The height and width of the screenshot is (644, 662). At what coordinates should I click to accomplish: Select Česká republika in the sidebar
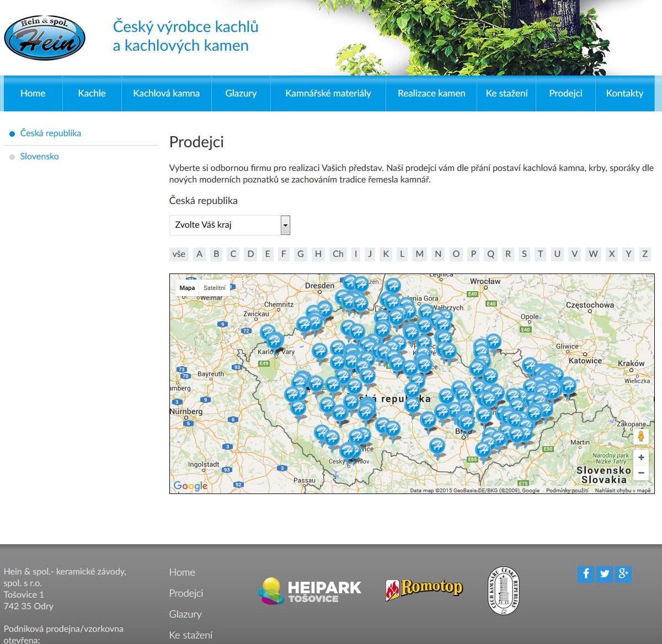(x=50, y=133)
